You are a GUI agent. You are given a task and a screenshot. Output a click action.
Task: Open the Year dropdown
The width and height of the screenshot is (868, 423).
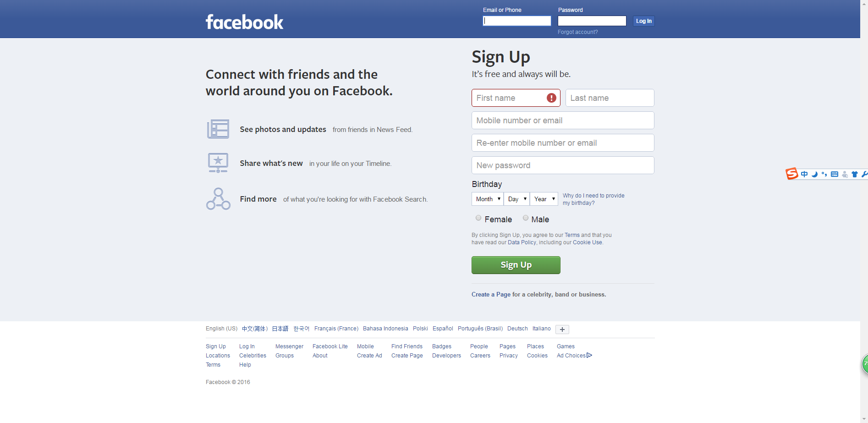coord(544,199)
